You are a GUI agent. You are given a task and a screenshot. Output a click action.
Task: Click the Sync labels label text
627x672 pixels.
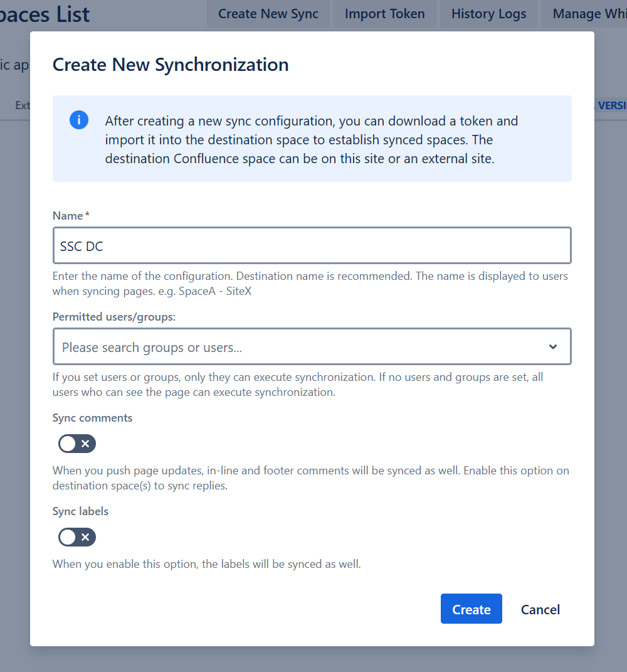pyautogui.click(x=80, y=511)
